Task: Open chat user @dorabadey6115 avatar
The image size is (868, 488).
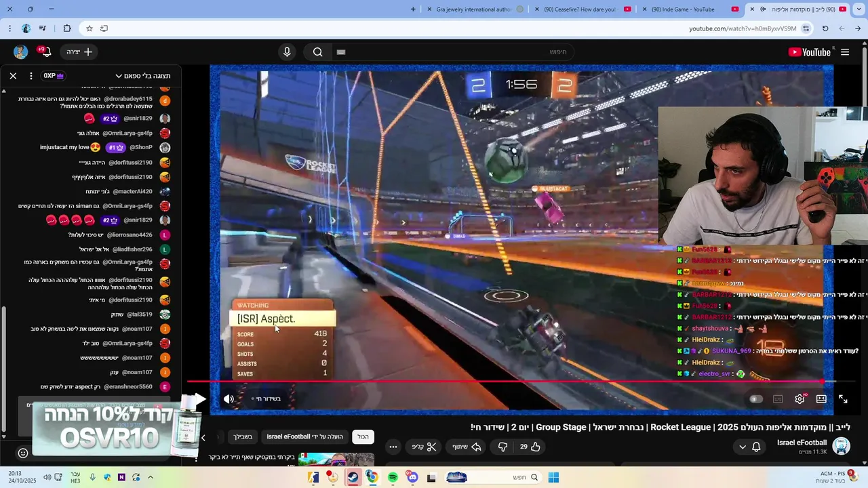Action: 165,101
